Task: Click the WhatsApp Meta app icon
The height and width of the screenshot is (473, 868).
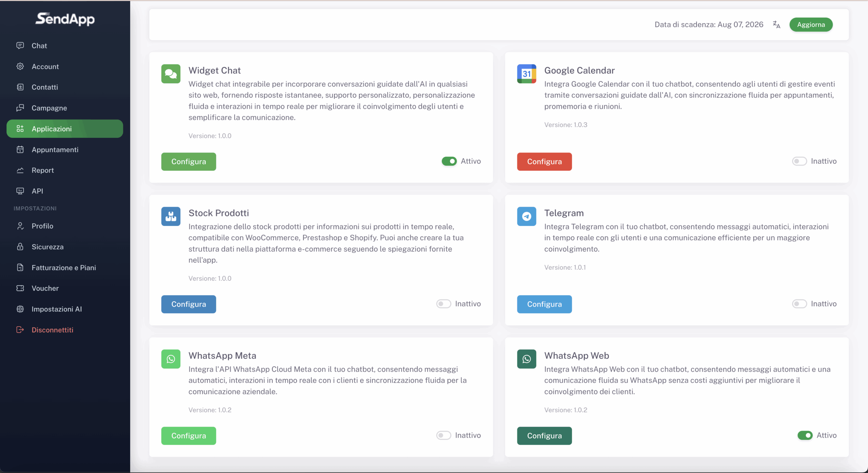Action: (171, 359)
